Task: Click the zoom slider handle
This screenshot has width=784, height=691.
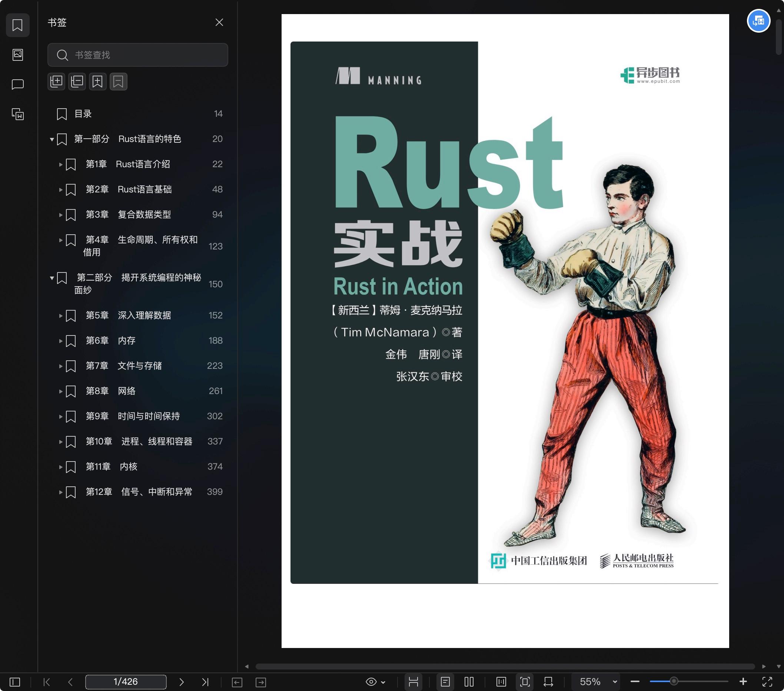Action: coord(674,681)
